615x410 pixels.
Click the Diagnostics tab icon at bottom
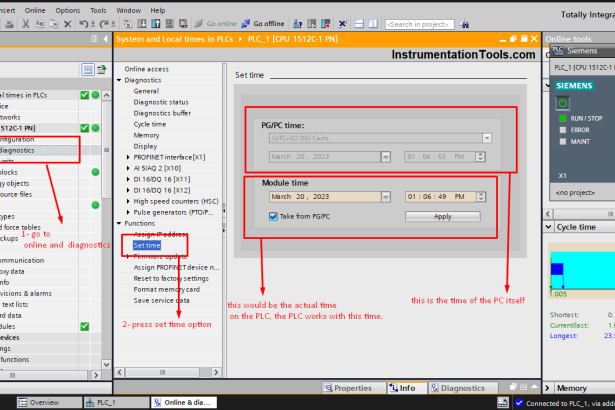coord(434,388)
